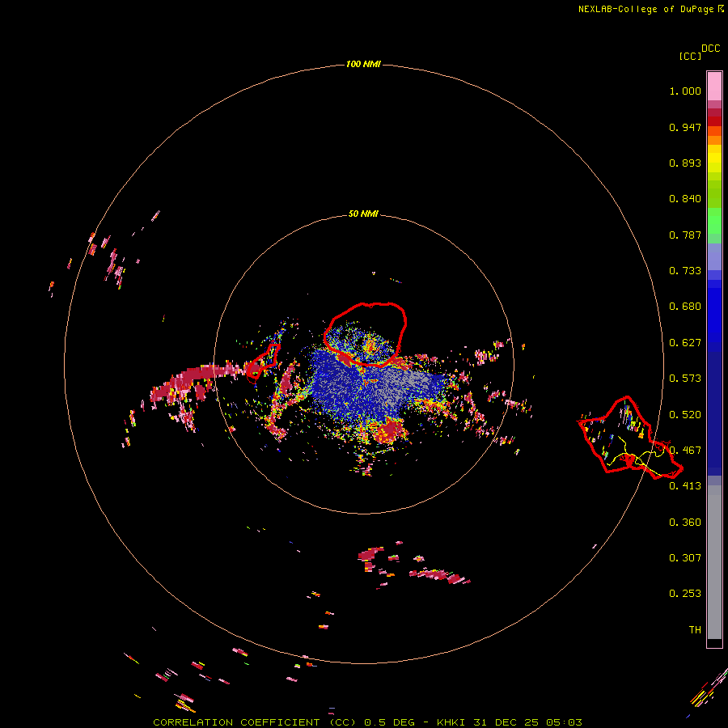
Task: Click the 0.253 color scale value
Action: [685, 594]
